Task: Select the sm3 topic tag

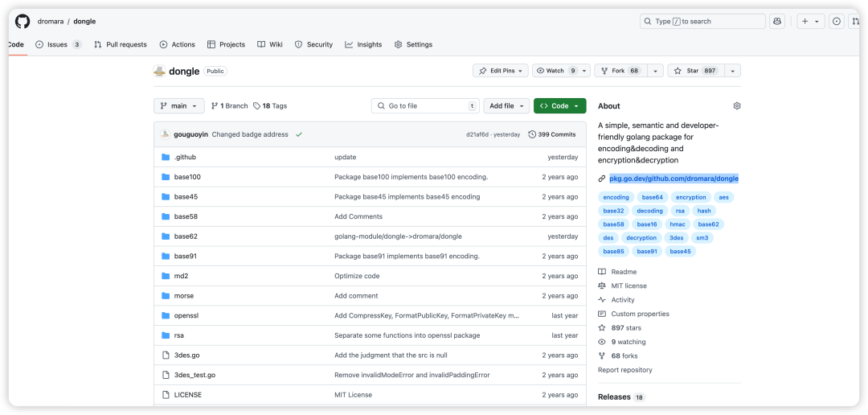Action: point(702,238)
